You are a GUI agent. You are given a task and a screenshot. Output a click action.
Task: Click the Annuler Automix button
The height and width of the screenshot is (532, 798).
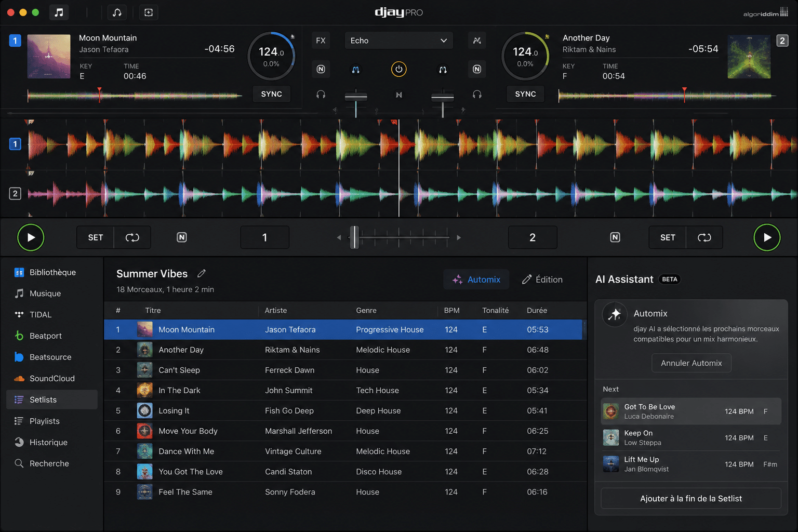click(x=691, y=363)
